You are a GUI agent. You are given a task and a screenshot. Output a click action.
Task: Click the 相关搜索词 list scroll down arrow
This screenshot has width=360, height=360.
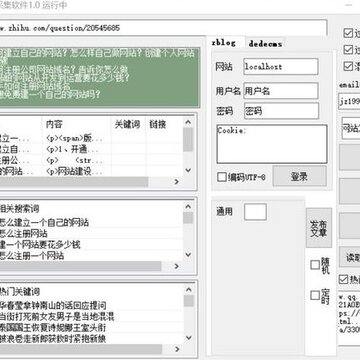tap(188, 255)
